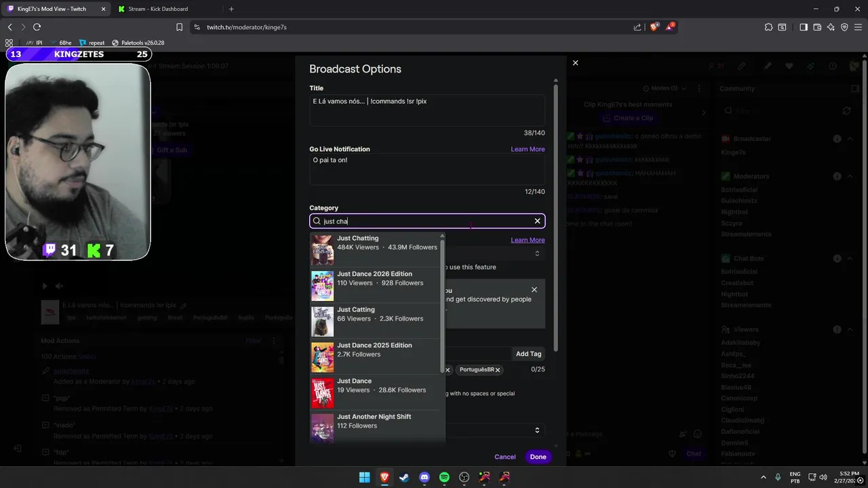
Task: Open language ENG PTB tray indicator
Action: click(x=795, y=477)
